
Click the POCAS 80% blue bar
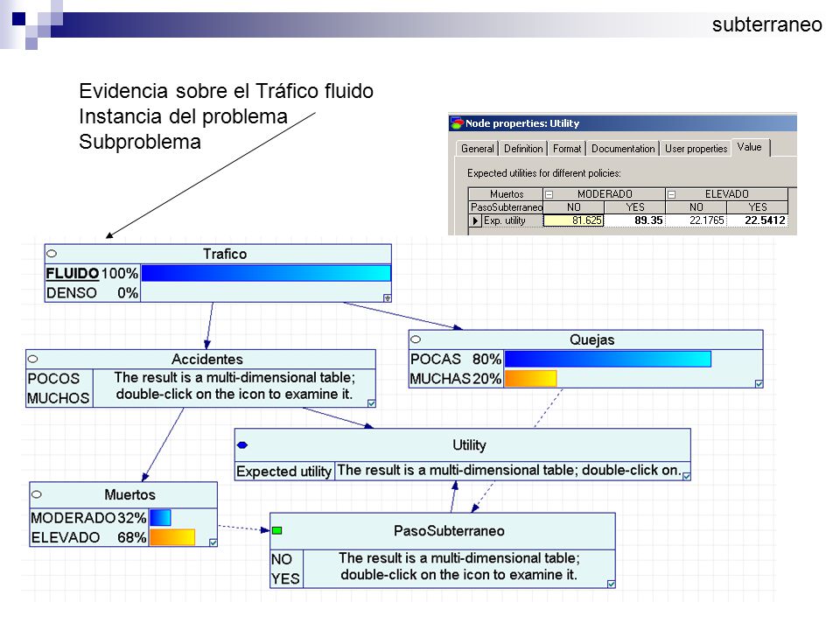(x=607, y=359)
